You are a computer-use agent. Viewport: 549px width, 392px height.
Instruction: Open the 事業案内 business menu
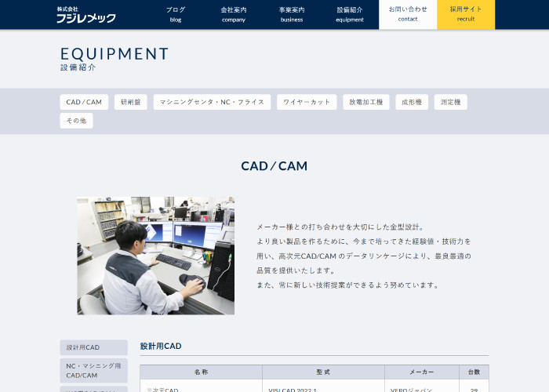[292, 14]
